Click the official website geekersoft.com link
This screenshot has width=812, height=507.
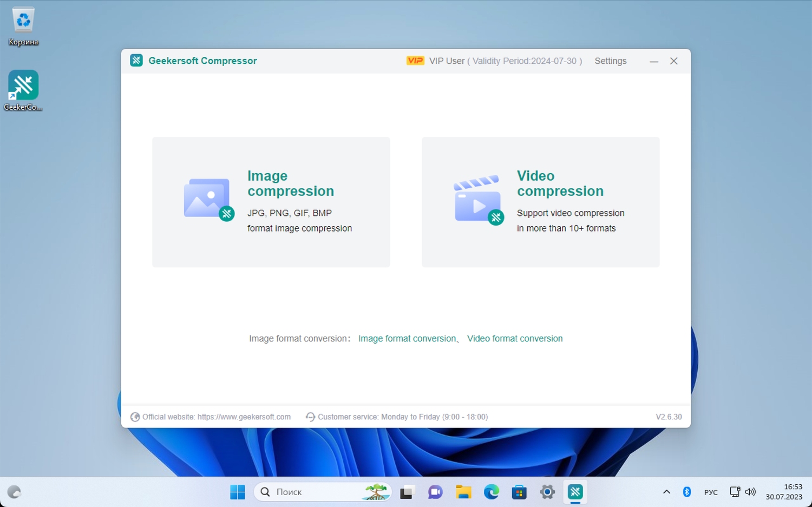click(244, 417)
